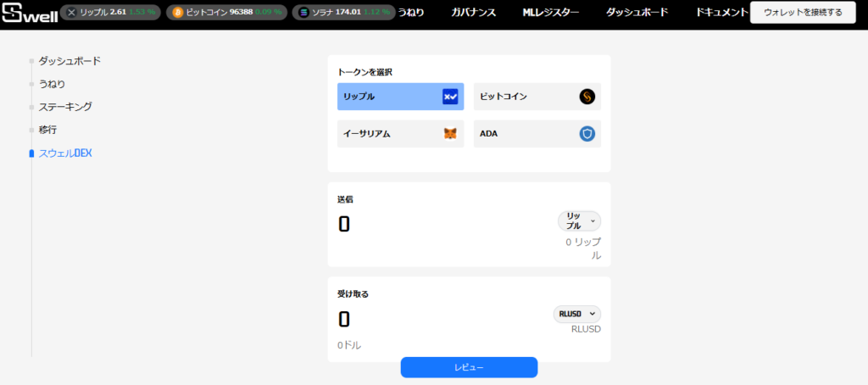Click the ビットコイン 96388 price ticker pill

click(227, 12)
